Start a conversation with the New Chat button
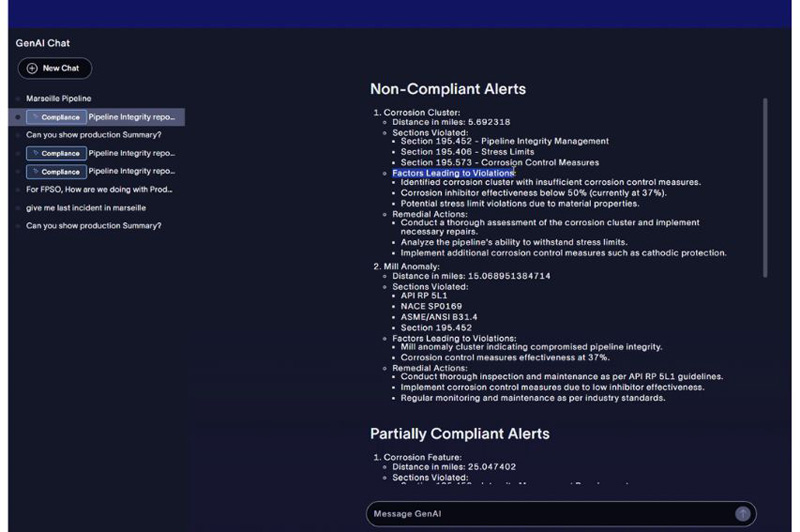Viewport: 800px width, 532px height. point(55,68)
